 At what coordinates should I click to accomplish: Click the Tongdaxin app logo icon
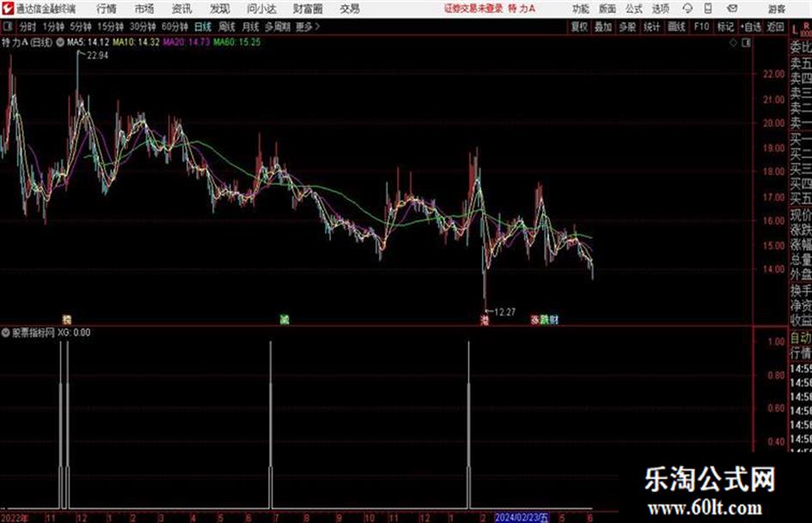click(8, 9)
